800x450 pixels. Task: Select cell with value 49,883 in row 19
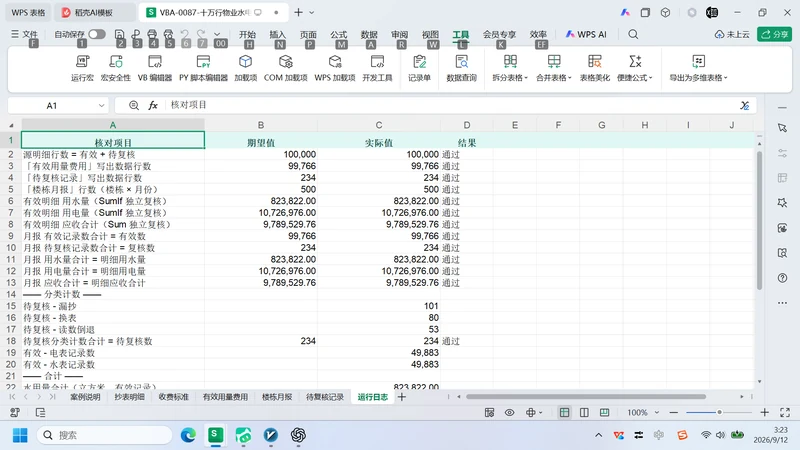(x=379, y=353)
